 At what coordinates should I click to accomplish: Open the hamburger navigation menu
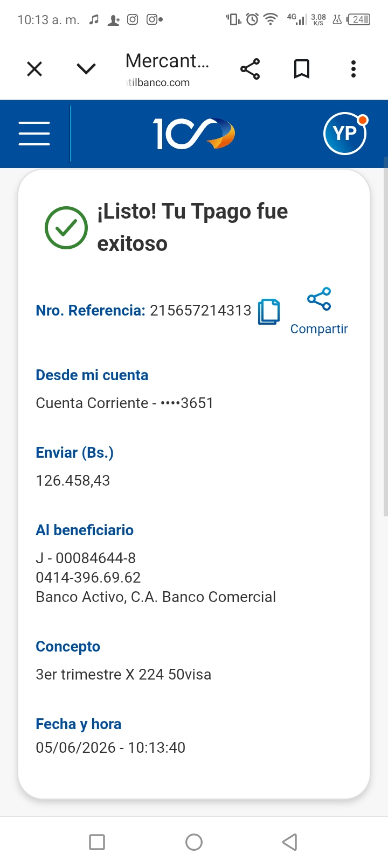click(34, 134)
